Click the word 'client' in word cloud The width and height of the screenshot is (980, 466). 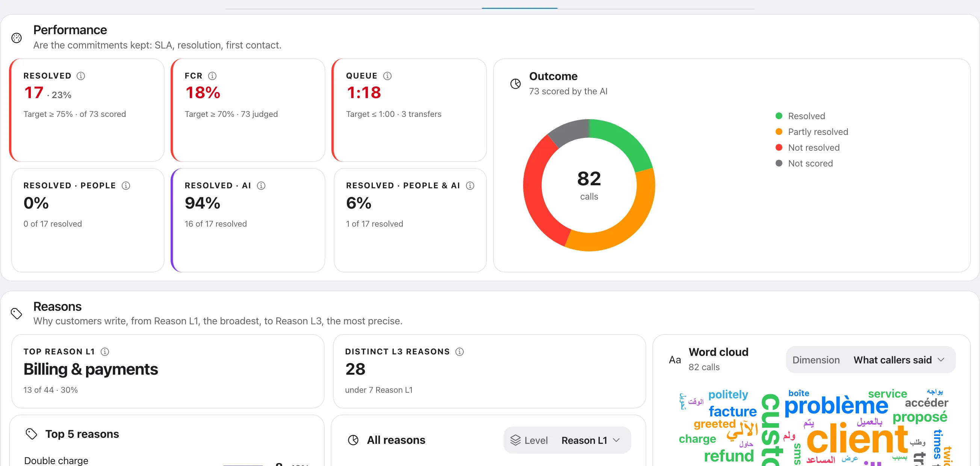click(857, 439)
